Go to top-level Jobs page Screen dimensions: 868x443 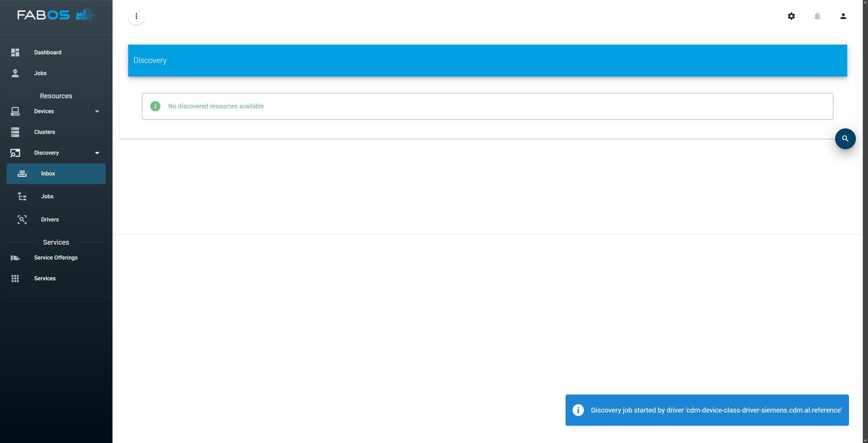coord(40,73)
